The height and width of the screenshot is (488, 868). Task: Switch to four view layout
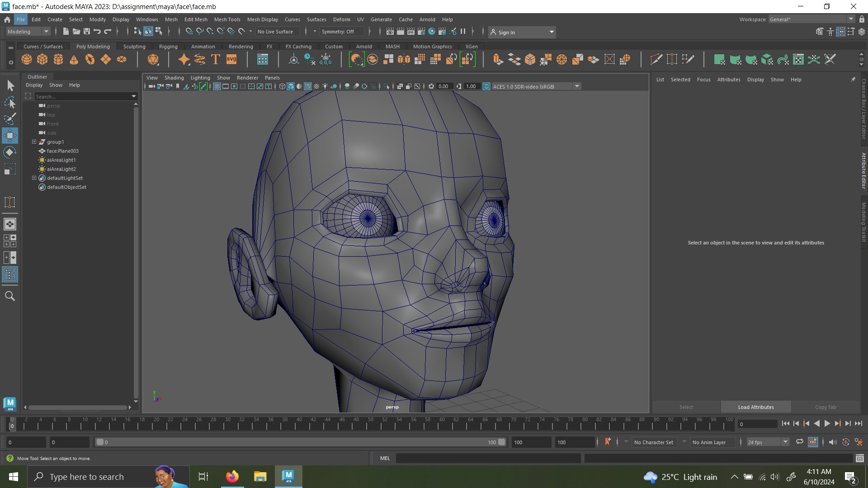(10, 241)
